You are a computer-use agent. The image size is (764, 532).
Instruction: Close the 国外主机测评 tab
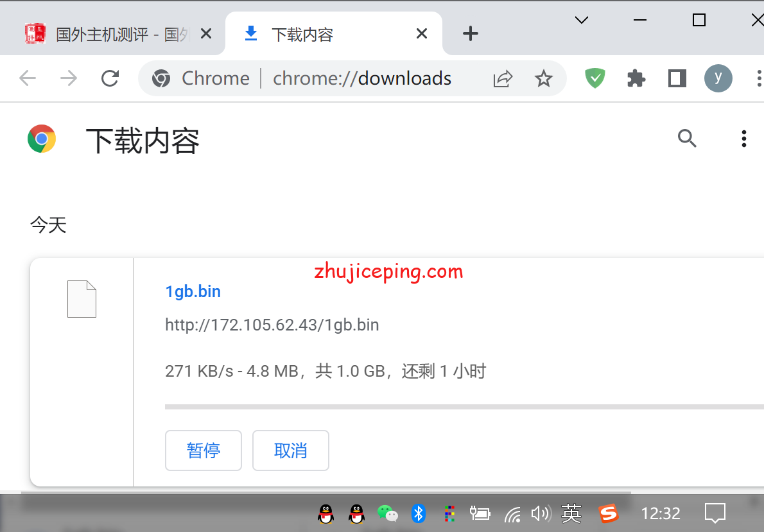206,33
